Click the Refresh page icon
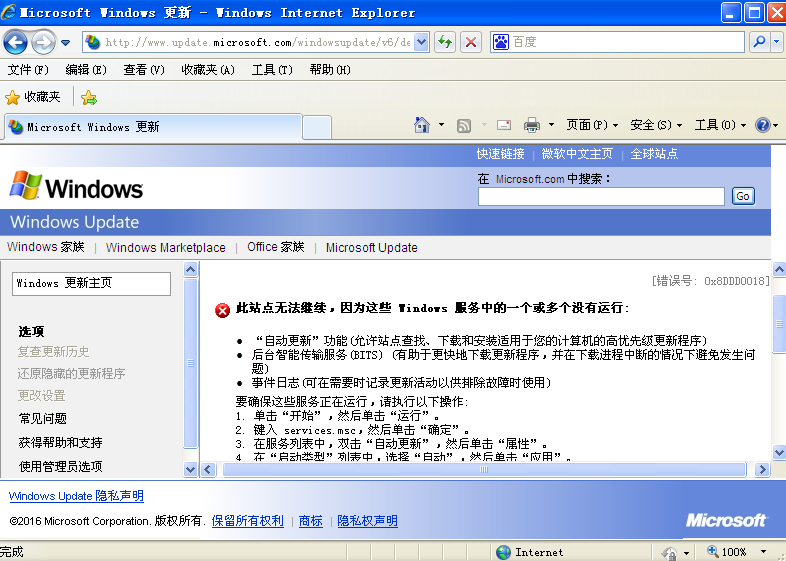The width and height of the screenshot is (786, 561). pos(445,42)
